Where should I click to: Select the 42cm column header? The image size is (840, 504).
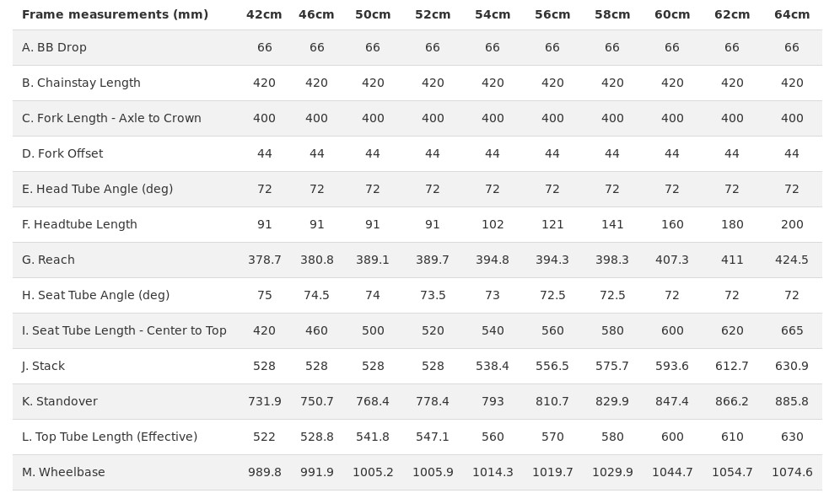click(x=264, y=14)
